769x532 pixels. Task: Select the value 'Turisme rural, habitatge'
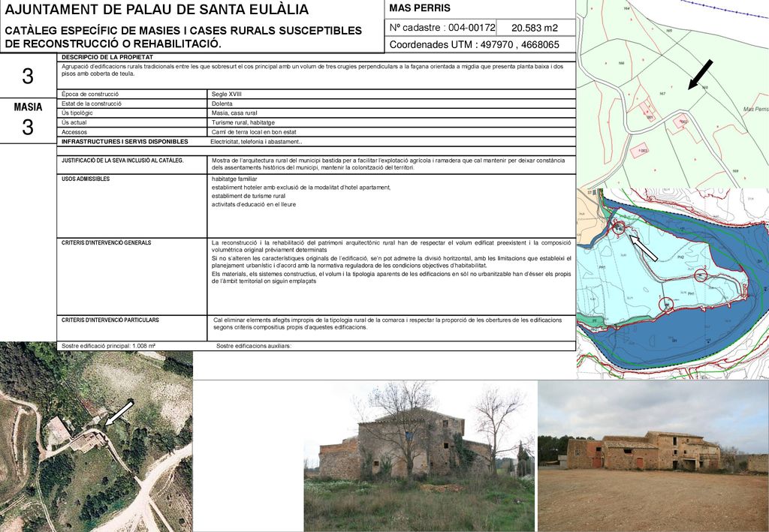pos(243,122)
